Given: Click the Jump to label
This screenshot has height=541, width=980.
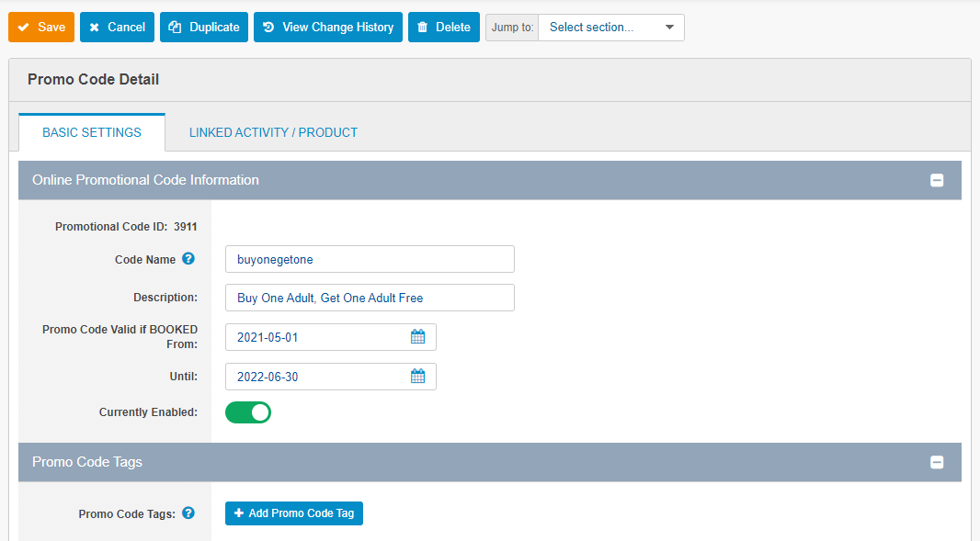Looking at the screenshot, I should [x=512, y=28].
